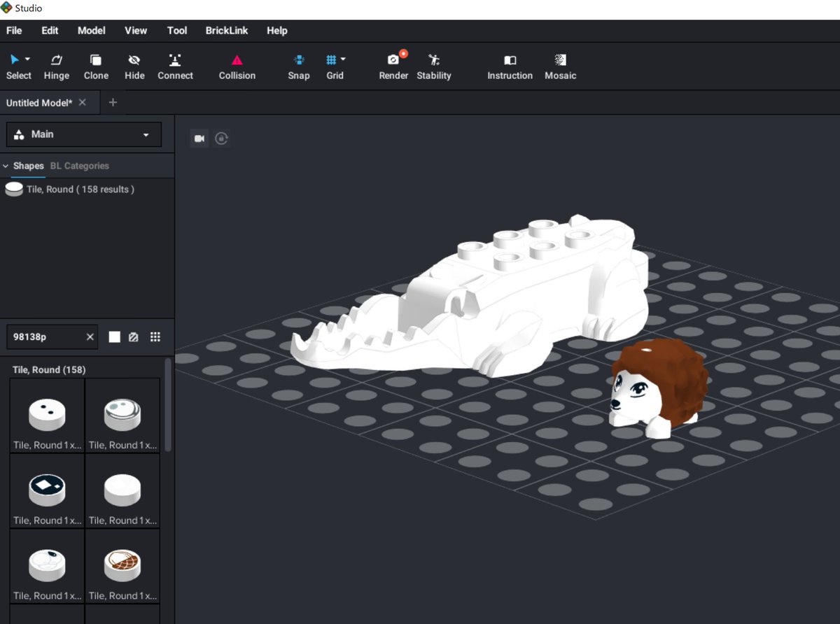
Task: Select the Select tool
Action: coord(18,67)
